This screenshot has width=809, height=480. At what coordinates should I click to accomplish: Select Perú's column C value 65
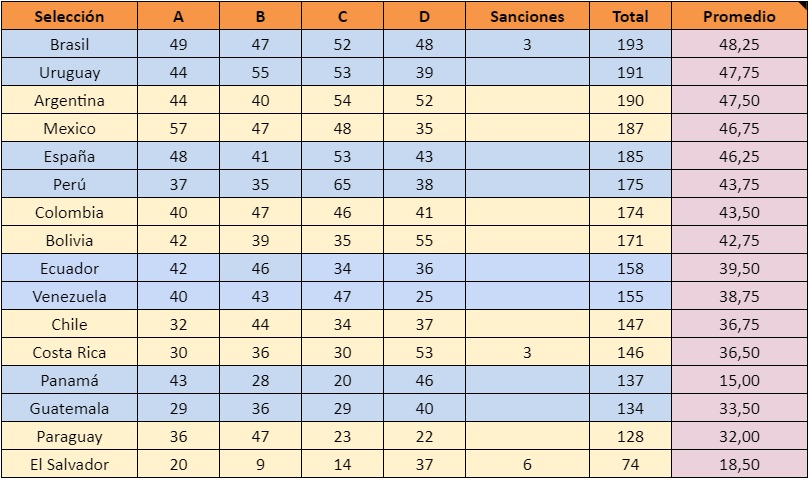pyautogui.click(x=342, y=185)
